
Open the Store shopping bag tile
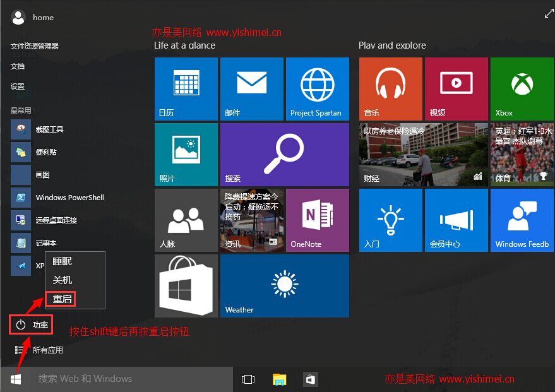tap(186, 286)
